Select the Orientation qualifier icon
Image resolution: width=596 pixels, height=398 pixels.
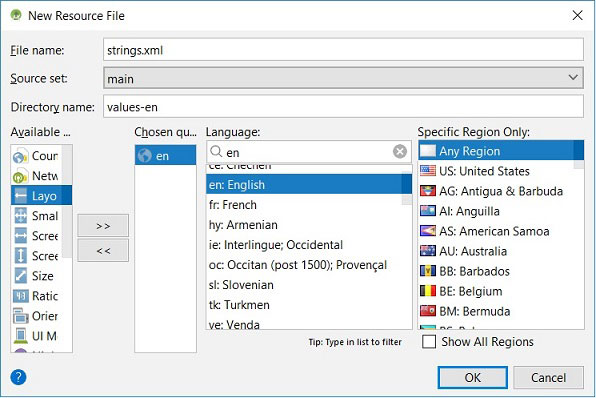tap(20, 316)
